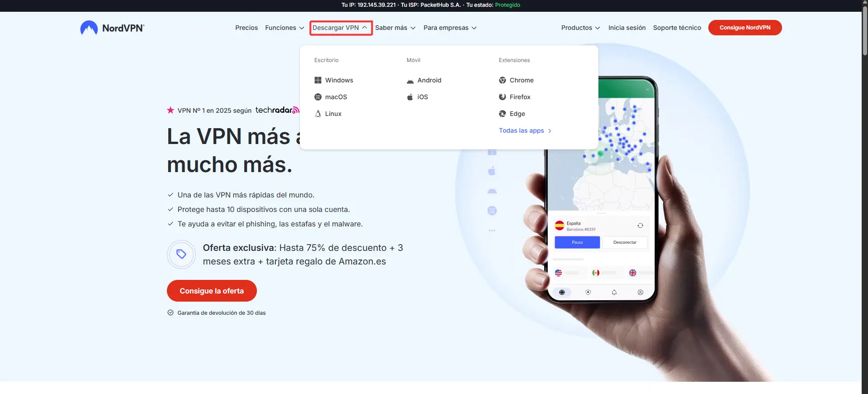Viewport: 868px width, 394px height.
Task: Click the Consigue la oferta button
Action: pyautogui.click(x=212, y=291)
